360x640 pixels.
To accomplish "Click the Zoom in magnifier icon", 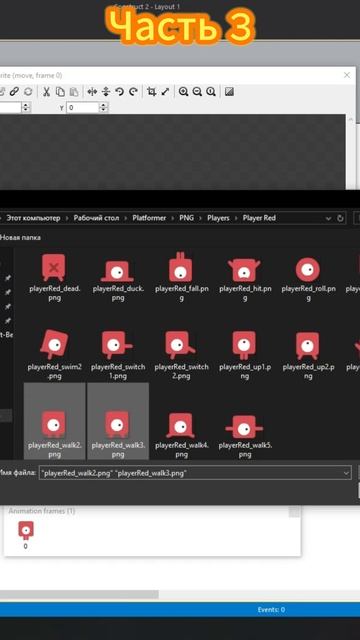I will pos(183,91).
